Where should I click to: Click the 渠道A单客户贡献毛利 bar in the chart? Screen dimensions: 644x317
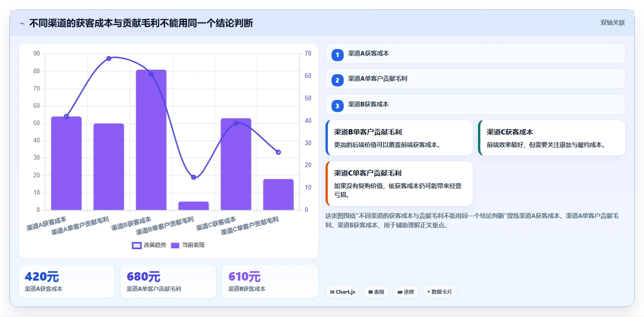pos(109,167)
